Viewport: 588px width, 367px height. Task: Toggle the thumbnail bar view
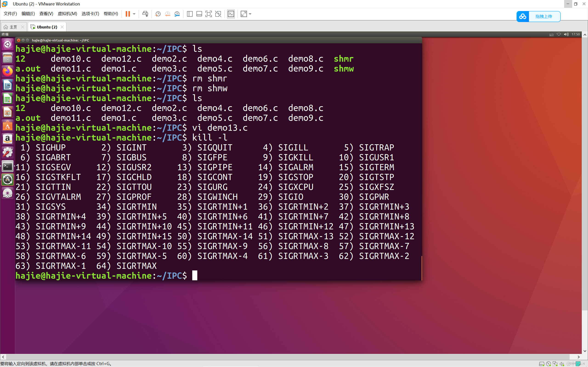[199, 14]
